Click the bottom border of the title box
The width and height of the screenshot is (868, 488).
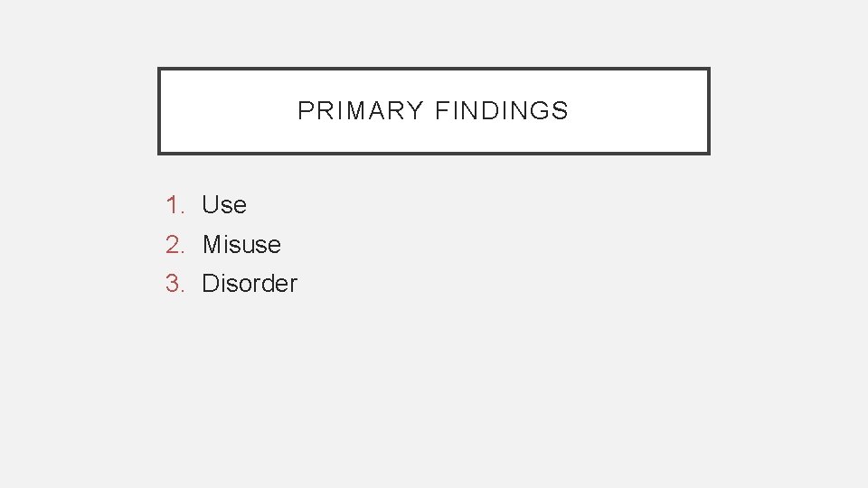434,153
